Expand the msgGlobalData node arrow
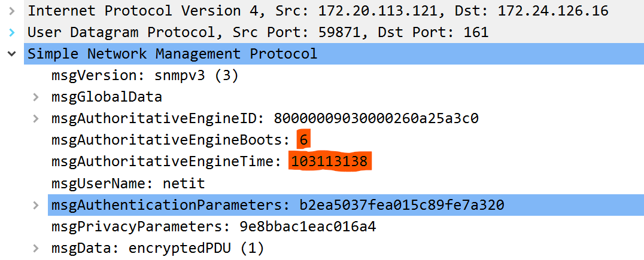The width and height of the screenshot is (644, 260). pos(36,97)
